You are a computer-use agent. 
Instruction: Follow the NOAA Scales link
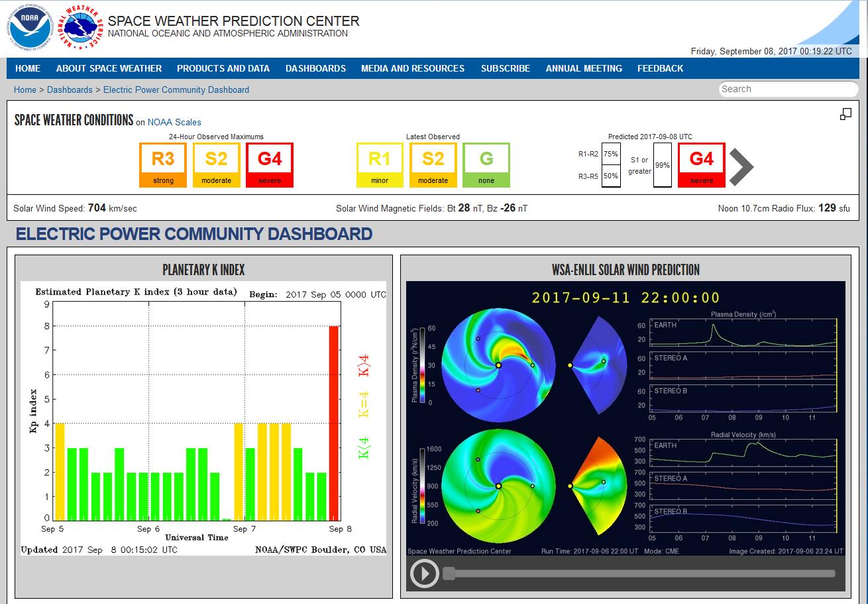click(174, 122)
